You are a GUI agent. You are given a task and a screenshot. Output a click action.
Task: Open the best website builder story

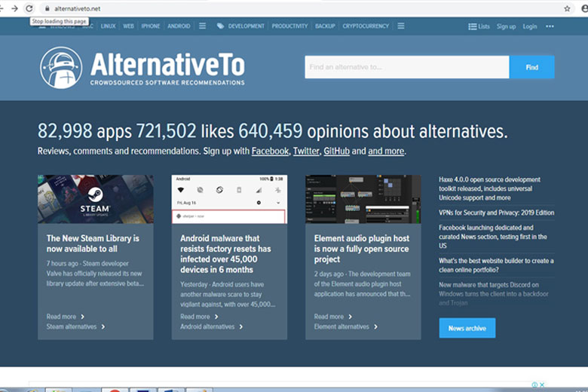coord(496,265)
